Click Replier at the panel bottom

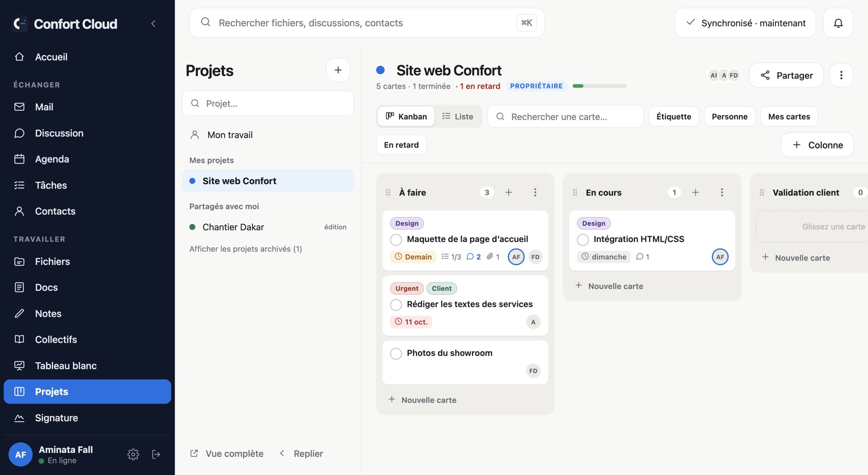click(x=301, y=453)
